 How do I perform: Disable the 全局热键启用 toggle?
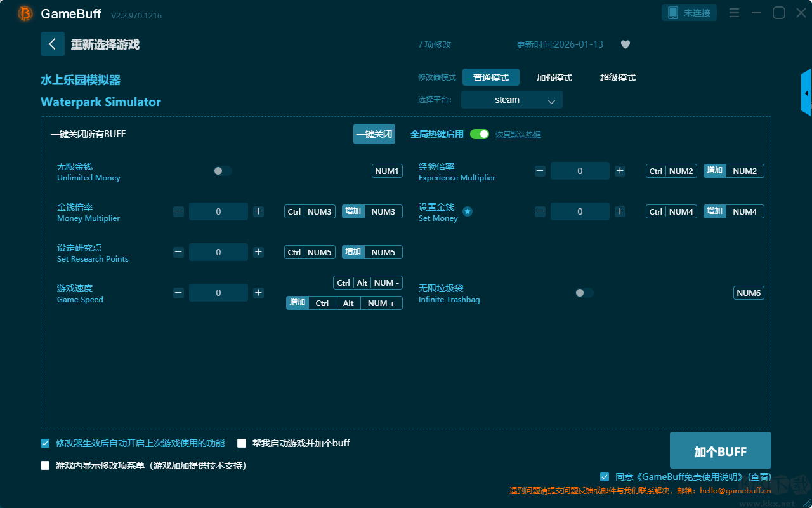pos(480,134)
